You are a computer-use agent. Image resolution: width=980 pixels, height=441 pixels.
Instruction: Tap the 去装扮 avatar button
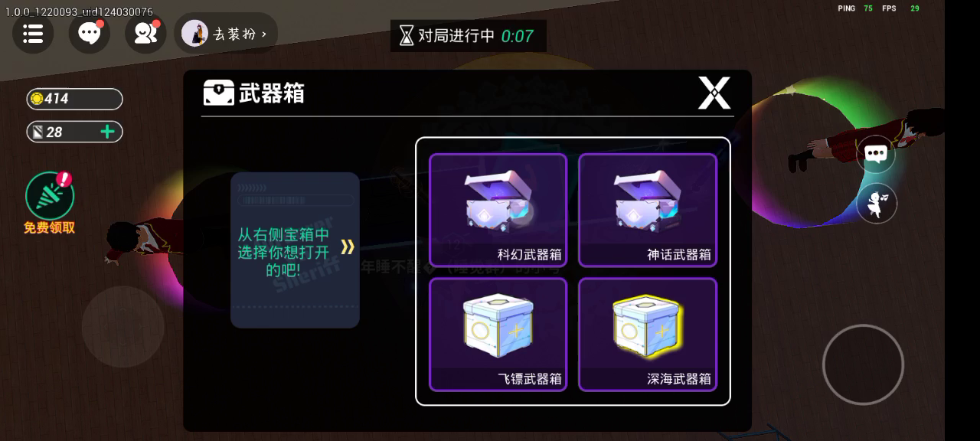click(226, 34)
